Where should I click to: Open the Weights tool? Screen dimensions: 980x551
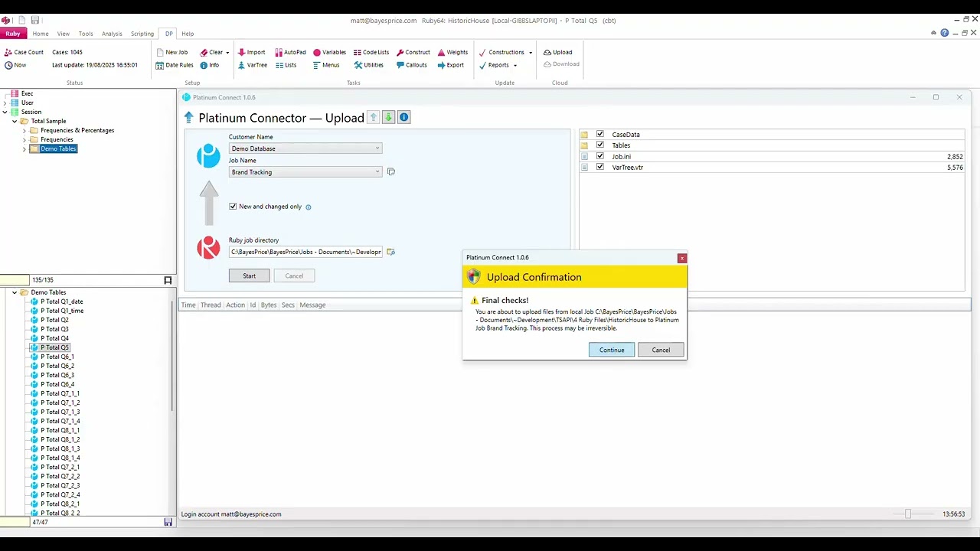(452, 53)
